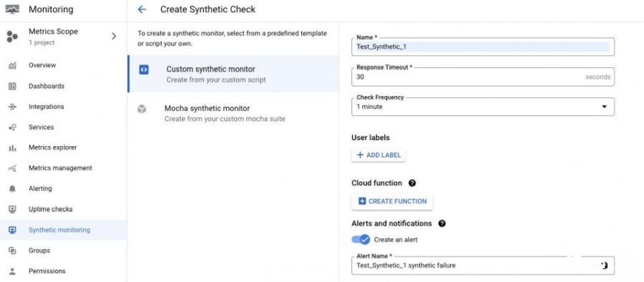This screenshot has height=282, width=644.
Task: Click the Monitoring logo icon
Action: [x=12, y=9]
